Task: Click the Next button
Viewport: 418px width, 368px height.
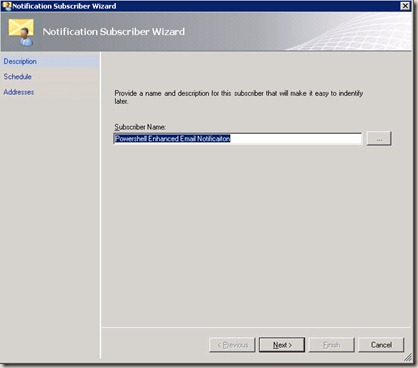Action: (282, 345)
